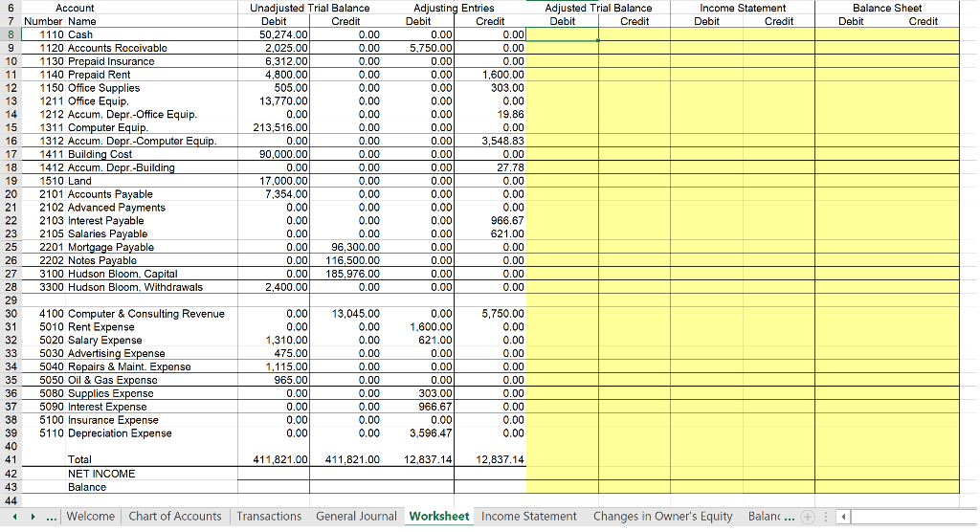
Task: Add a new sheet with plus icon
Action: (808, 517)
